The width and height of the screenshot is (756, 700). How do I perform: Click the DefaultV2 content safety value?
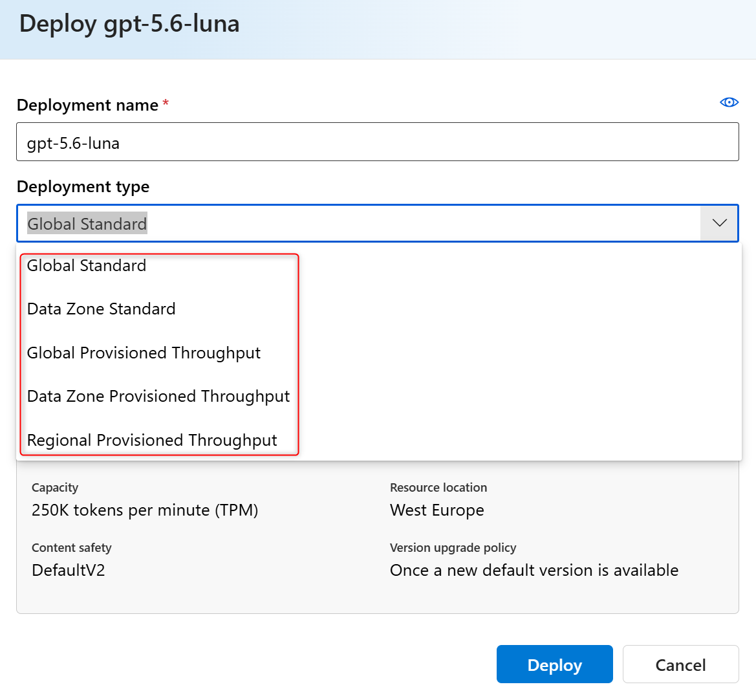click(68, 570)
